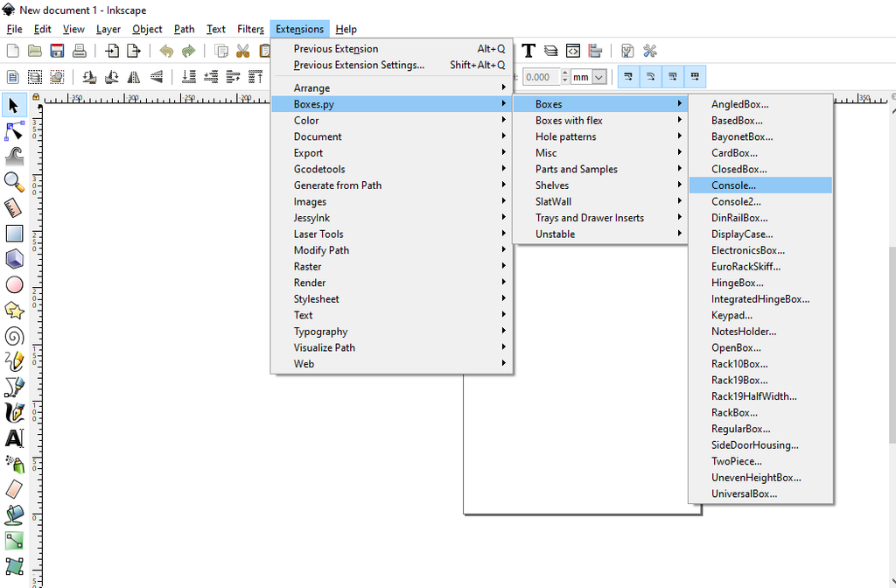The width and height of the screenshot is (896, 588).
Task: Select the Measure ruler tool
Action: coord(14,208)
